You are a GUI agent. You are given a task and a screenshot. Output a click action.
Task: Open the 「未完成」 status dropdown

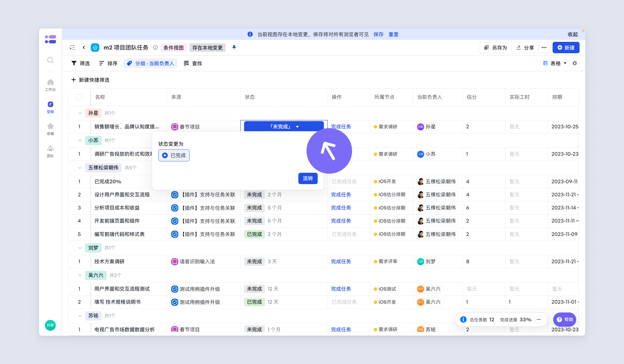pyautogui.click(x=284, y=126)
